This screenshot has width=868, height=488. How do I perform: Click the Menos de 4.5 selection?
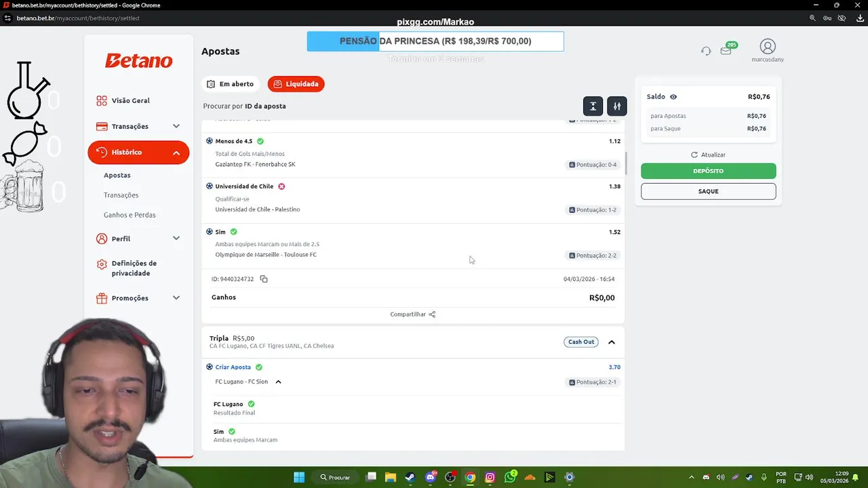(234, 141)
